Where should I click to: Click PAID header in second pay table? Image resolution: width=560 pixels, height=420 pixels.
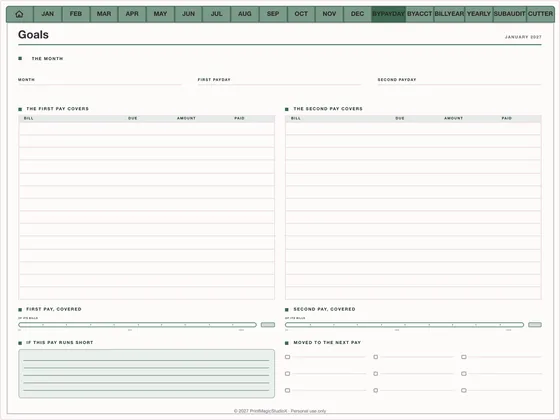506,118
